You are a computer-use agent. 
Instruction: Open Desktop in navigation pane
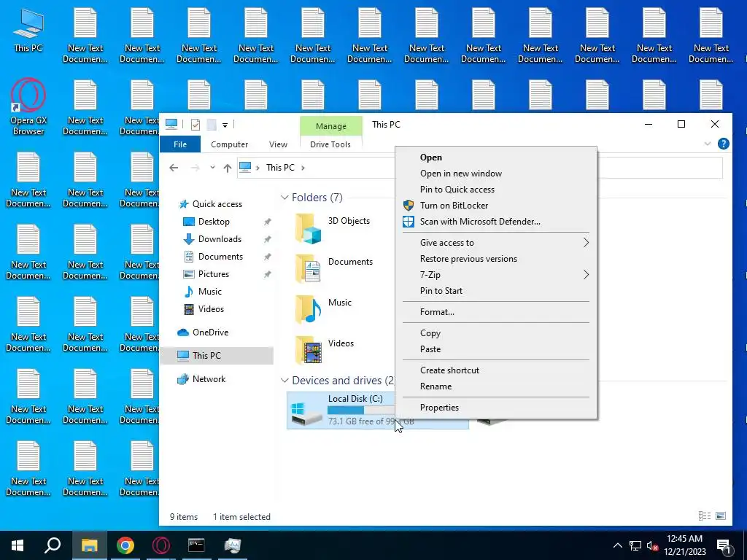[214, 222]
